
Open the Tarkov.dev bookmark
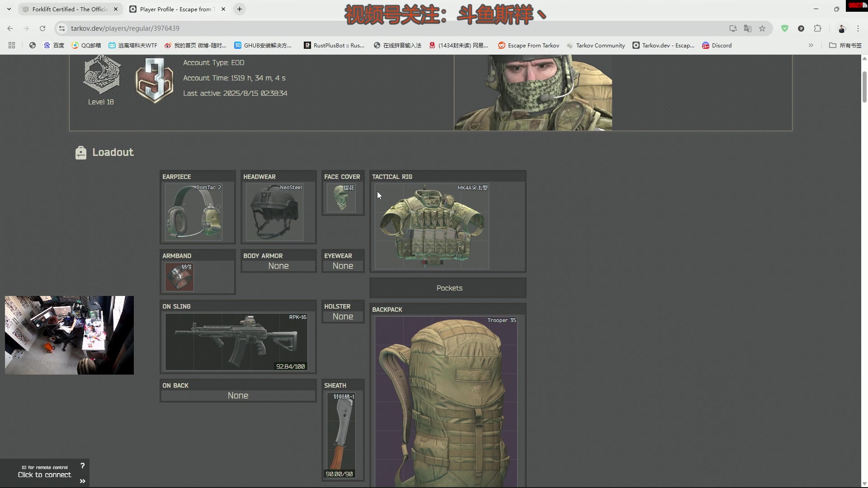(x=663, y=45)
